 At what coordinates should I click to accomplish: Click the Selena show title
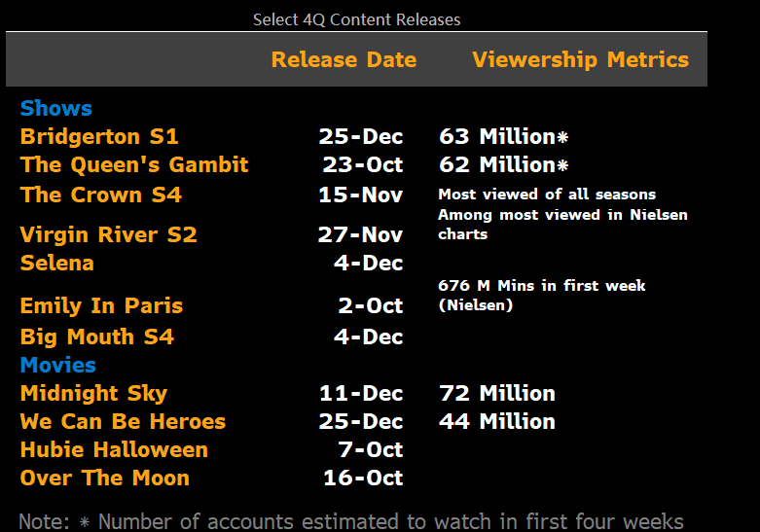[x=57, y=264]
